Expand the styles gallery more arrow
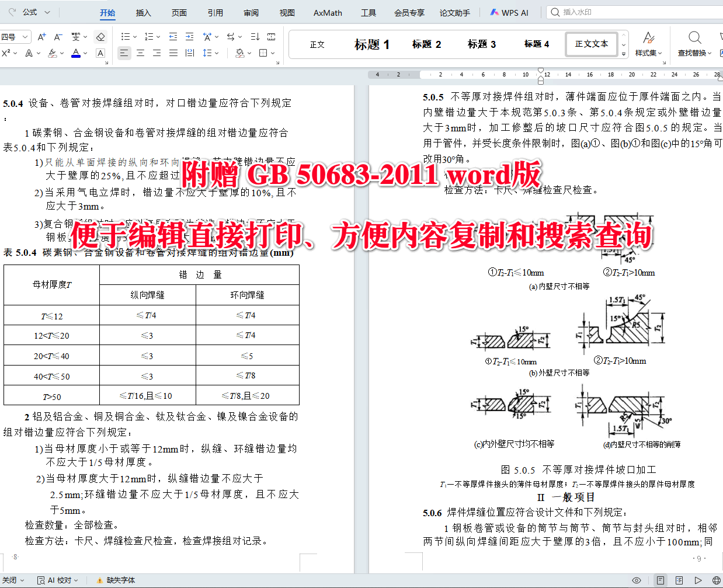 click(x=624, y=54)
